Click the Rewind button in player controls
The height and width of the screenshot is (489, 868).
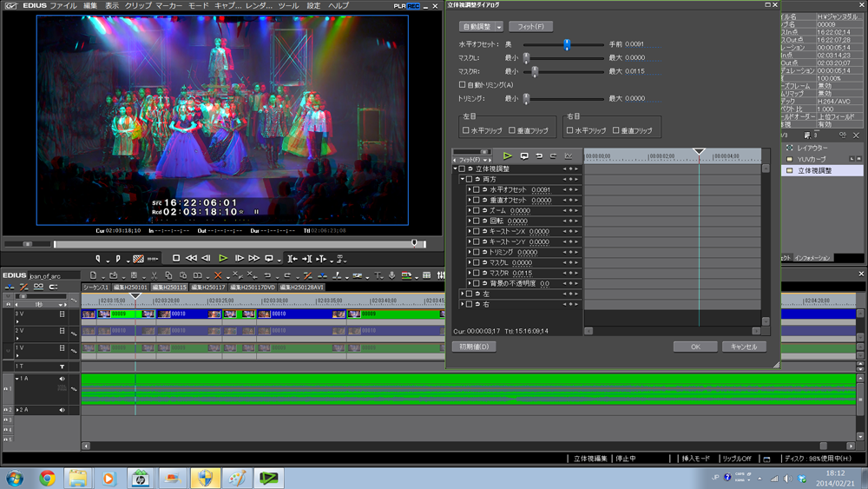191,258
